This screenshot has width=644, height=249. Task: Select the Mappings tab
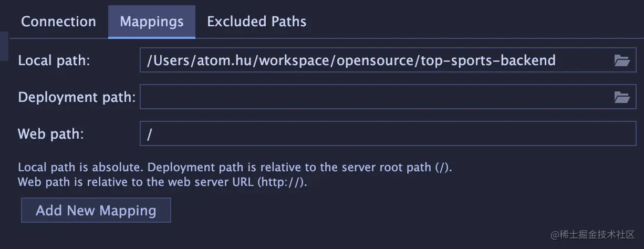click(152, 22)
